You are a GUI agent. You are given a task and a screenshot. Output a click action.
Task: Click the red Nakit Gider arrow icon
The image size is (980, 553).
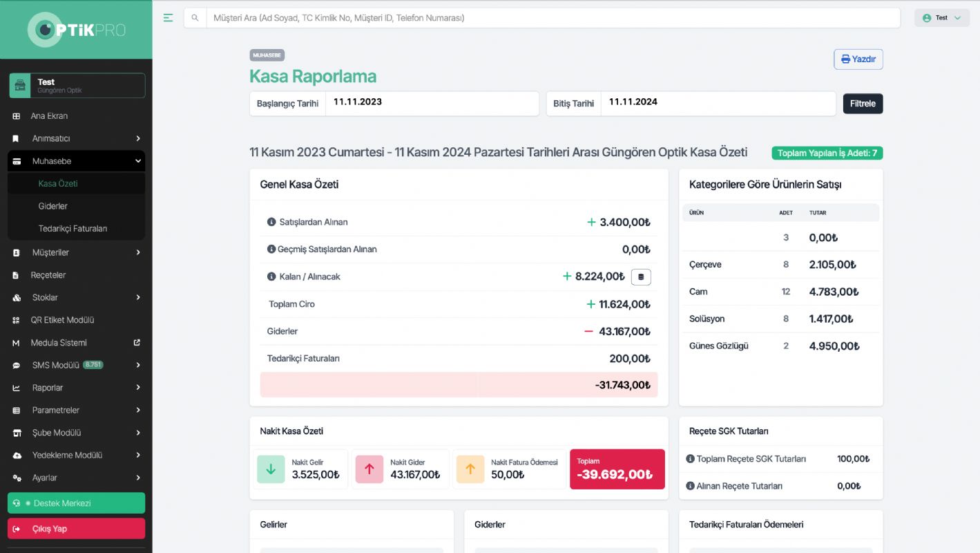coord(369,469)
